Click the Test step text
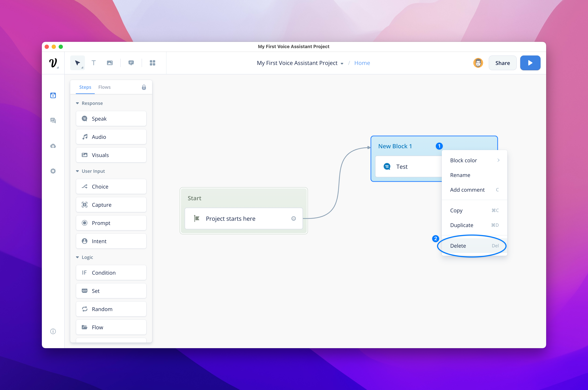Screen dimensions: 588x390 click(402, 167)
